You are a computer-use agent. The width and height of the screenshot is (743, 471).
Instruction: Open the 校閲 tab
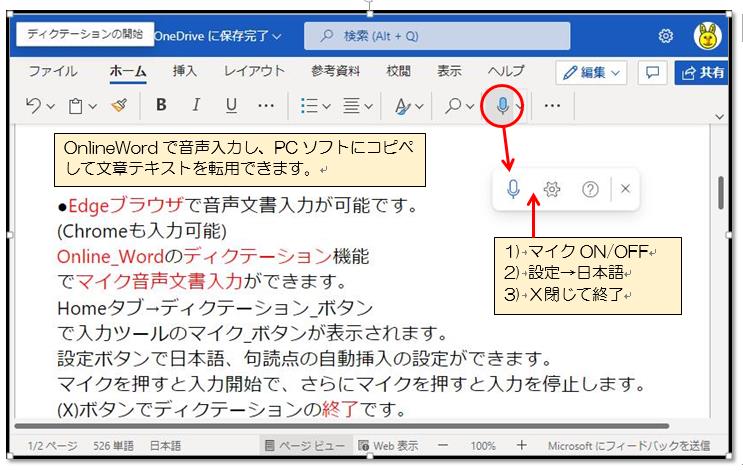coord(399,71)
